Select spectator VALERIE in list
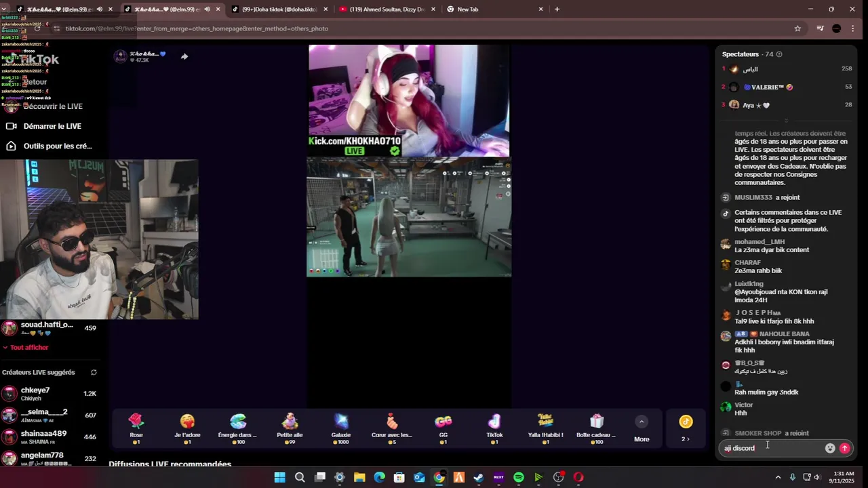This screenshot has width=868, height=488. pos(787,87)
